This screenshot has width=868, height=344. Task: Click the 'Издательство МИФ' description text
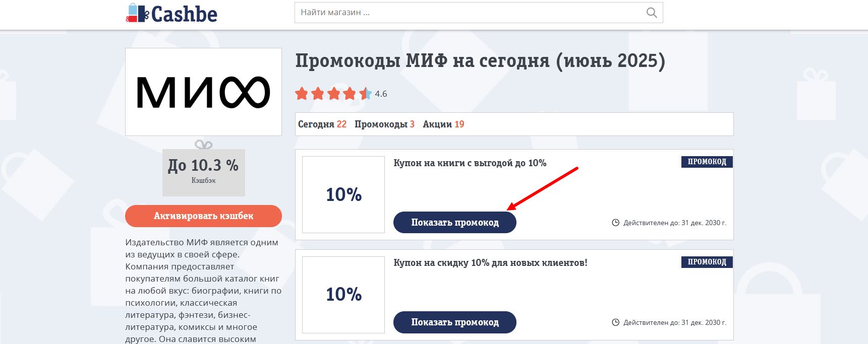tap(203, 291)
